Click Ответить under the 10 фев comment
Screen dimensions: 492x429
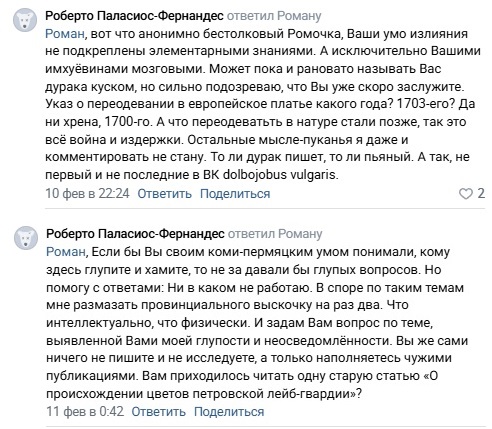tap(165, 194)
